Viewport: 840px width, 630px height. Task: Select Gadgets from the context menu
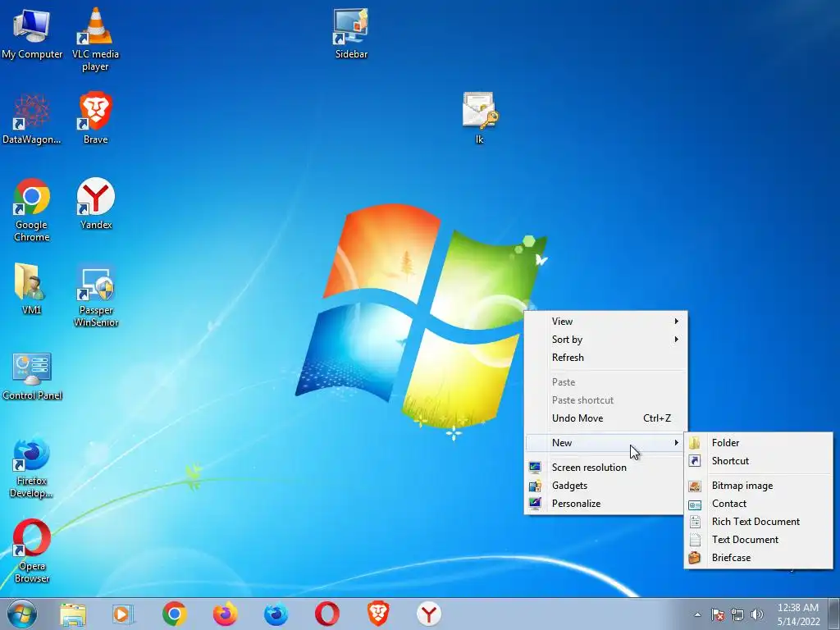[606, 486]
